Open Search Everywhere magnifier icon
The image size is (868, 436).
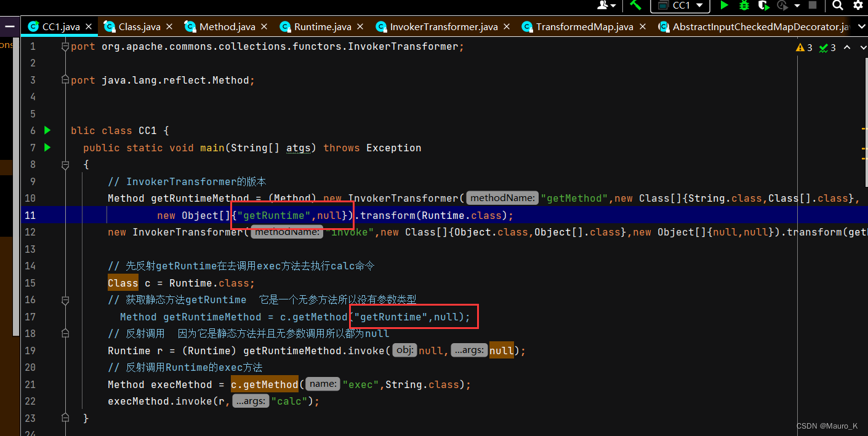[x=837, y=5]
